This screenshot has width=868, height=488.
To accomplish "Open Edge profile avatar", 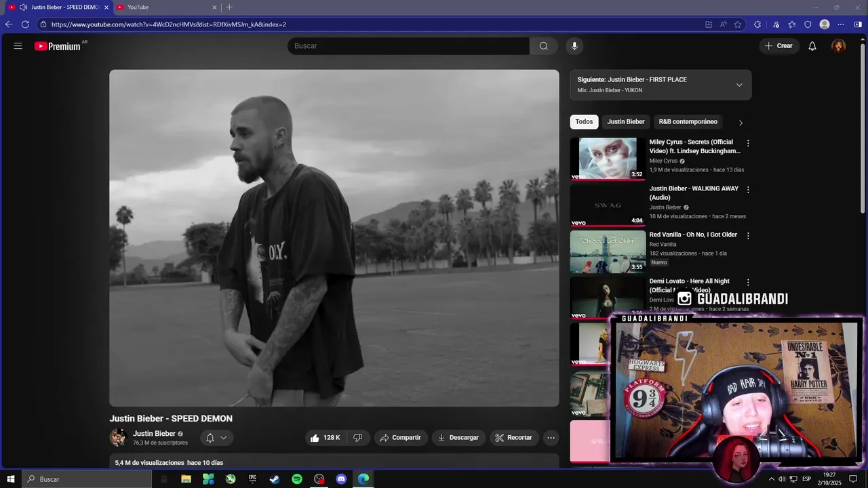I will 825,24.
